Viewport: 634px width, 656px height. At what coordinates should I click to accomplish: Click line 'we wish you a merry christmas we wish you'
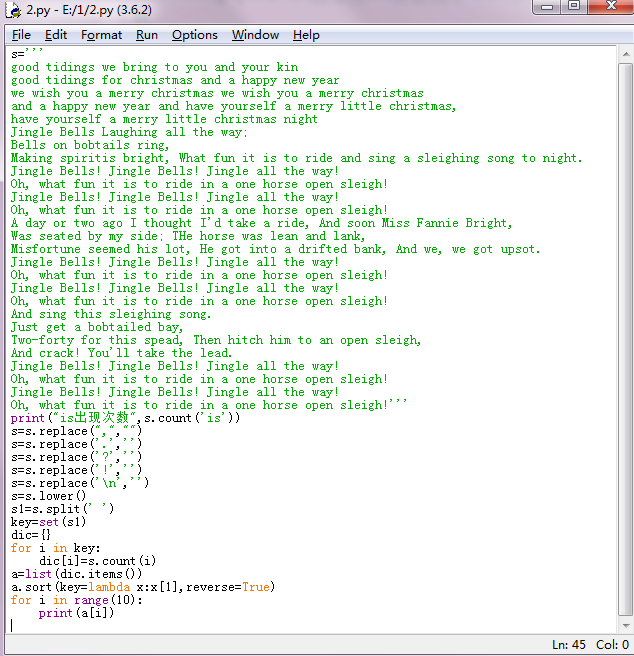coord(217,93)
